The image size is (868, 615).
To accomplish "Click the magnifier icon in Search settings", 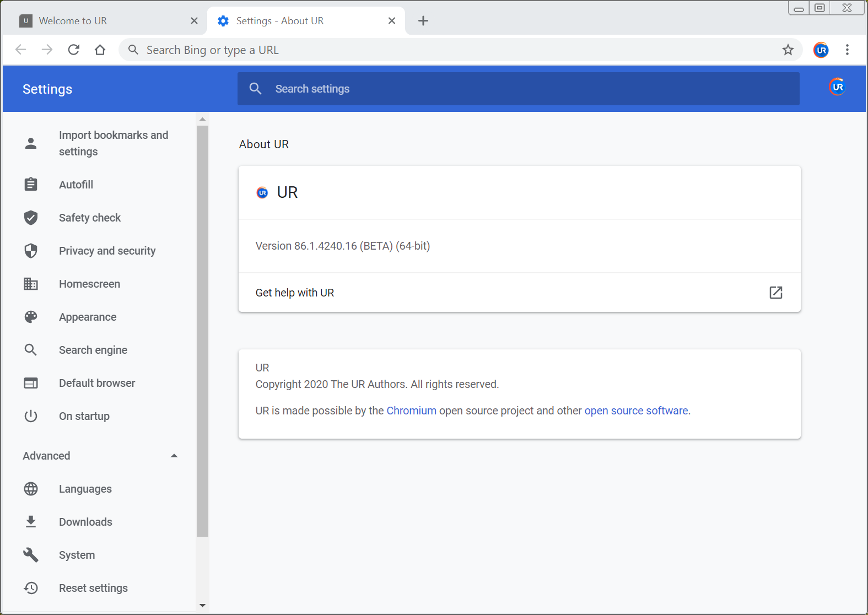I will point(255,88).
